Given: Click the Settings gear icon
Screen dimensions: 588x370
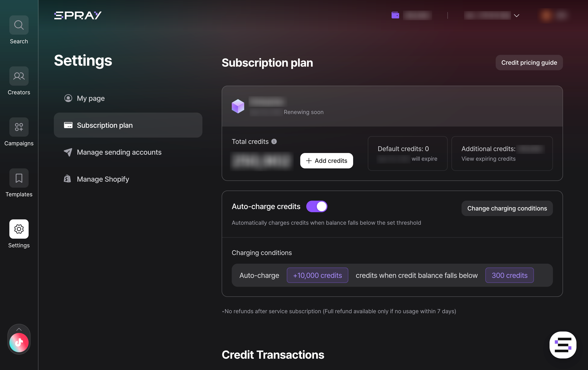Looking at the screenshot, I should pos(19,229).
